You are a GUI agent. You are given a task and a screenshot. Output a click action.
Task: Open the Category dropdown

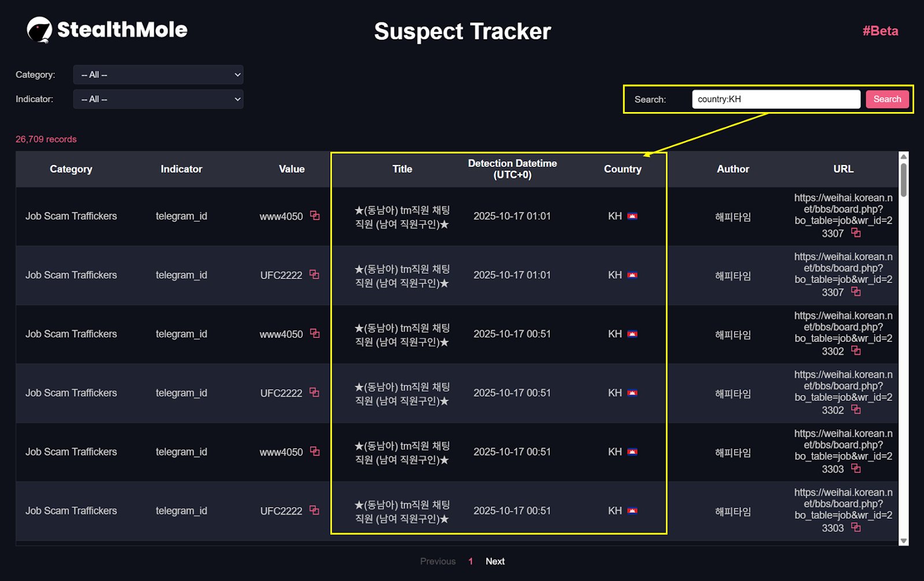coord(158,75)
